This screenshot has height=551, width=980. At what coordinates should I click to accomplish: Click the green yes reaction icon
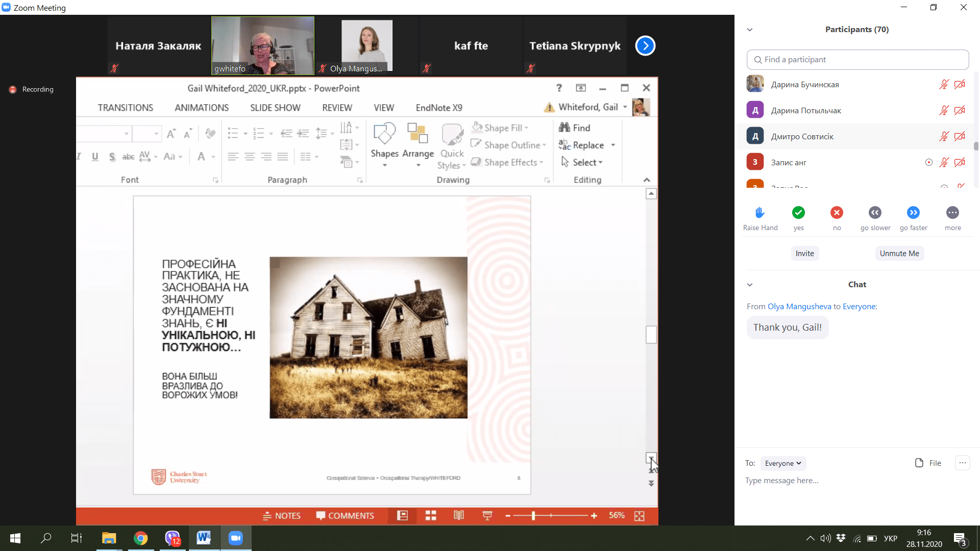point(798,213)
